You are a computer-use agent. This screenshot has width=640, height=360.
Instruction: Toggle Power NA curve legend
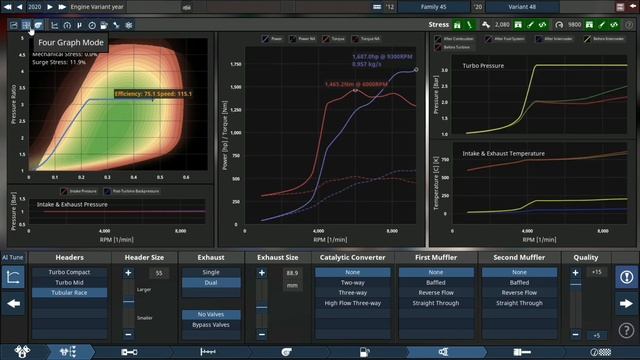click(x=302, y=39)
